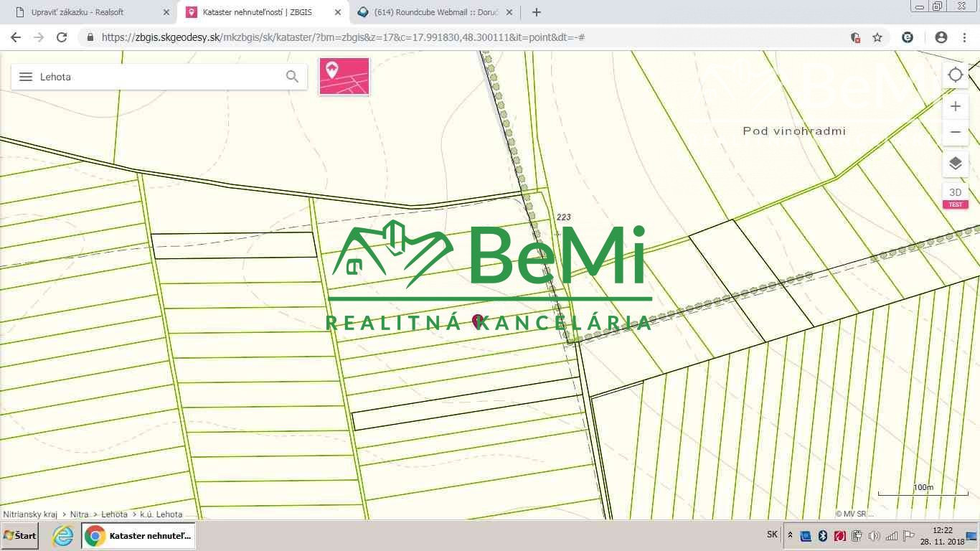Close the Roundcube Webmail tab

pos(509,12)
